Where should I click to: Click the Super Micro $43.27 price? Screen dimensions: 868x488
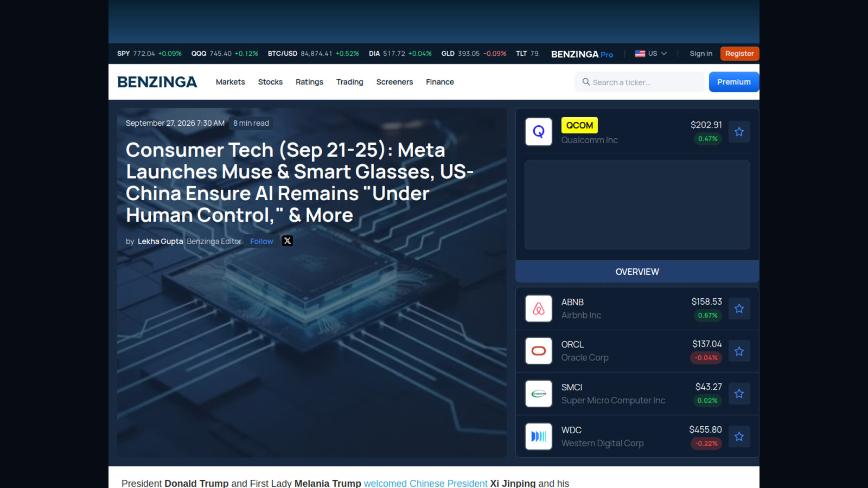pyautogui.click(x=709, y=387)
